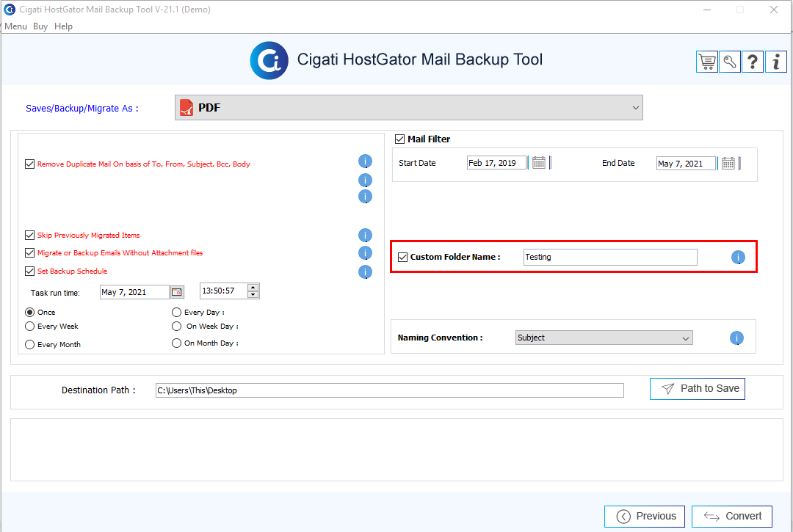Uncheck Remove Duplicate Mail checkbox

tap(29, 164)
